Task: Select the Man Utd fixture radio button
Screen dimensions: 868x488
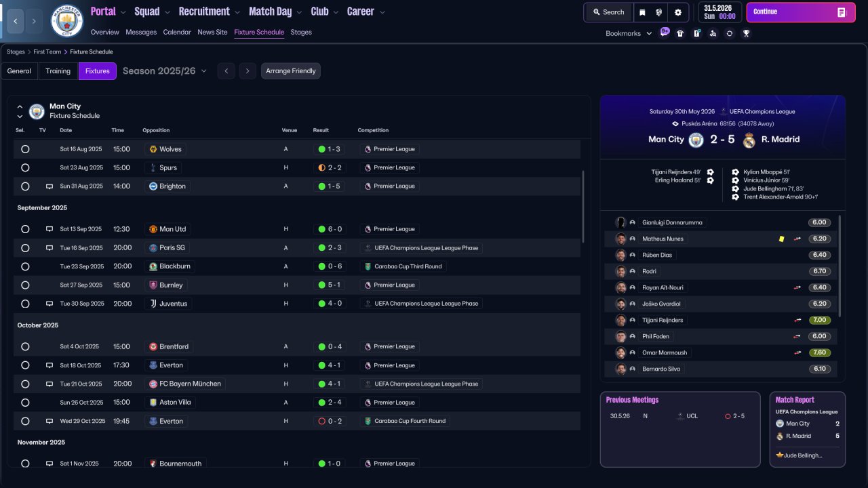Action: point(25,229)
